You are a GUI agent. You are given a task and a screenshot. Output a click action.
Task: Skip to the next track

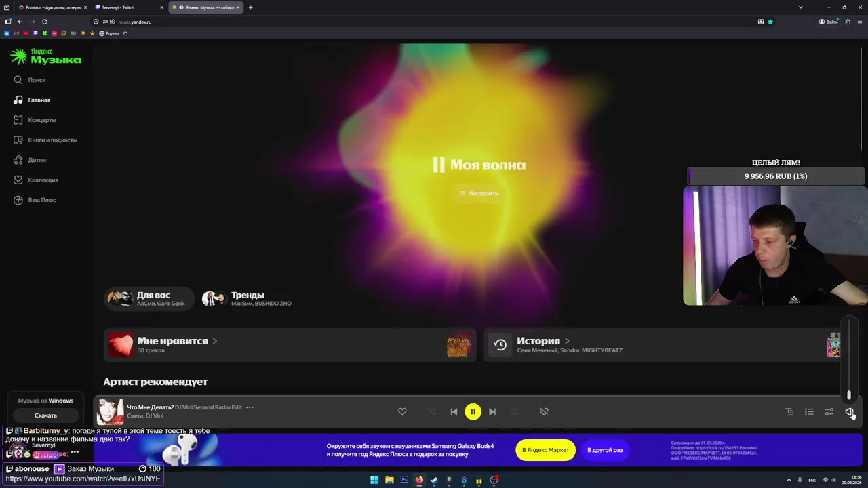tap(492, 411)
